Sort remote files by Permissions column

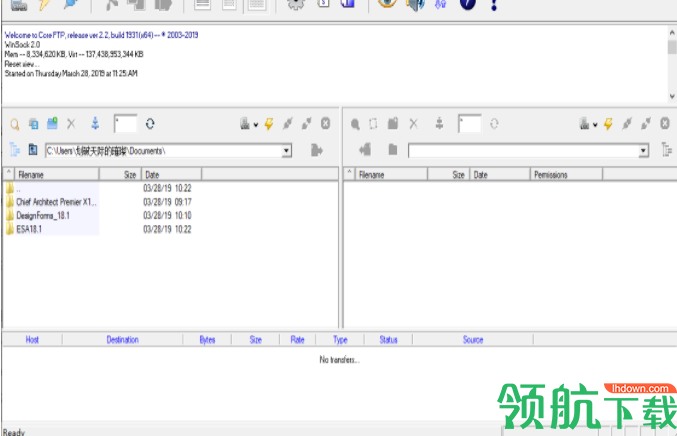click(566, 174)
